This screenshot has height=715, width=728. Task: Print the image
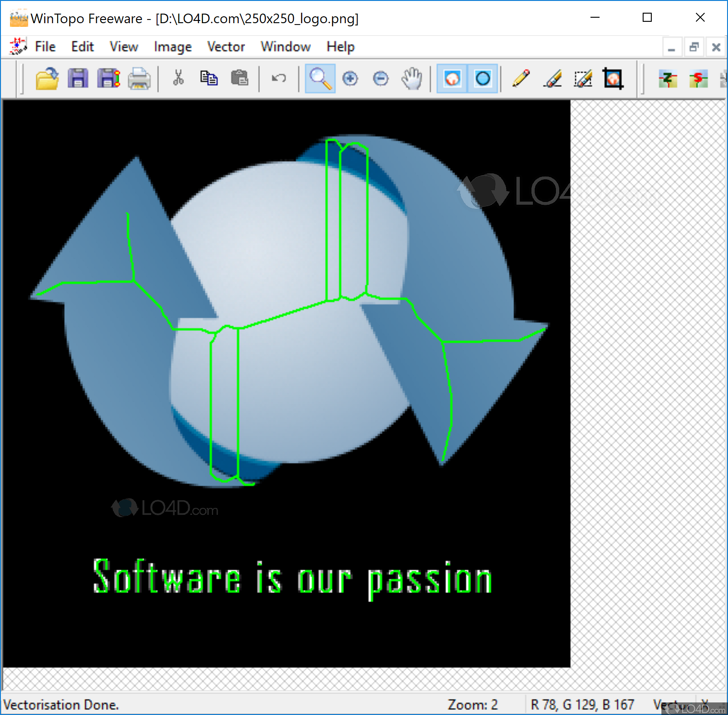click(x=138, y=78)
